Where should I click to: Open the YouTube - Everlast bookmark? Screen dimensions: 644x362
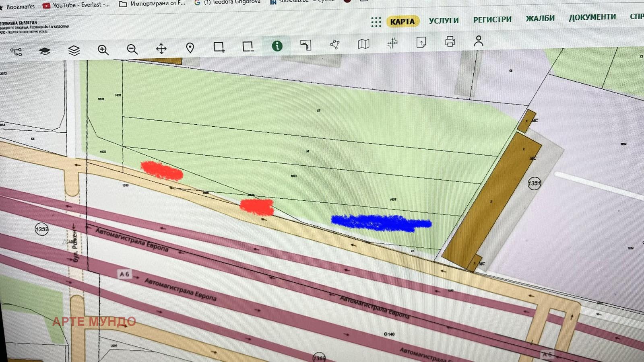76,5
